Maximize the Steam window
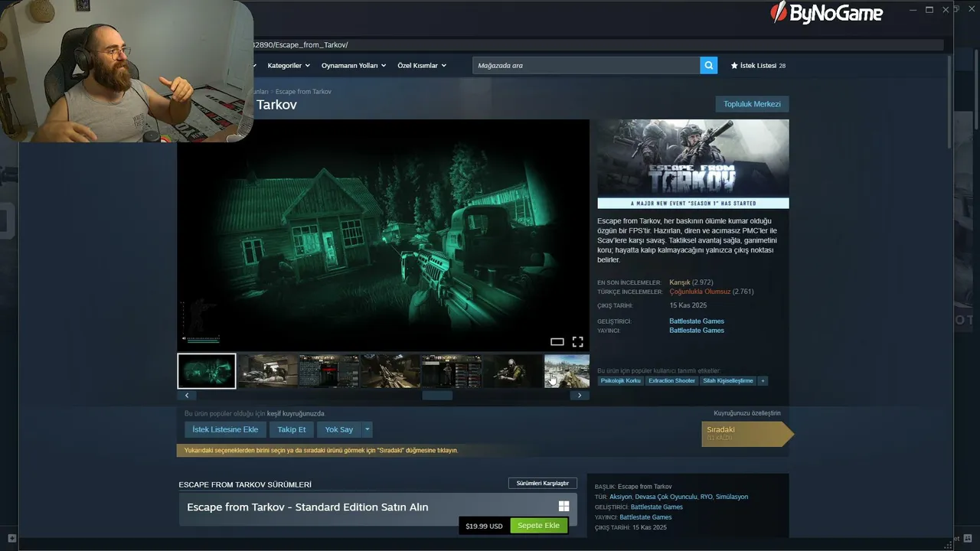 pos(929,10)
